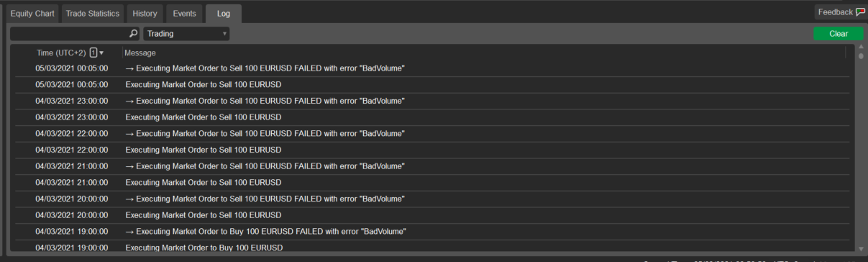Click the Trading dropdown arrow
Image resolution: width=868 pixels, height=262 pixels.
pos(224,34)
